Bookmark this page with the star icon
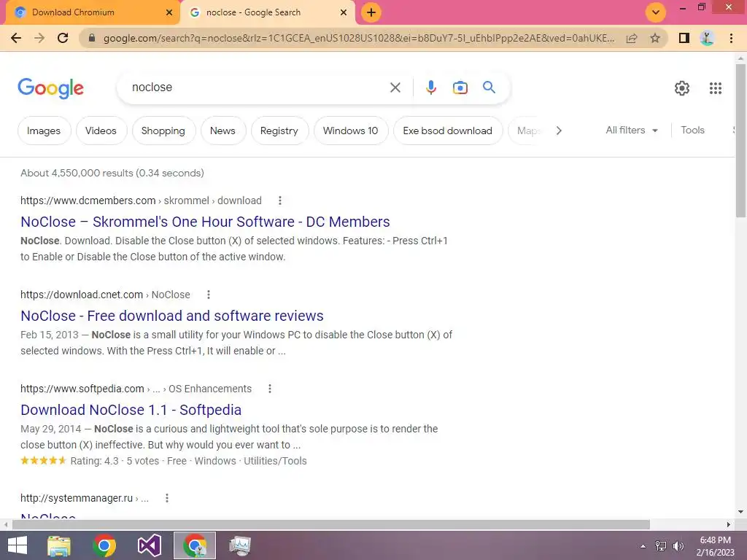The image size is (747, 560). 655,38
